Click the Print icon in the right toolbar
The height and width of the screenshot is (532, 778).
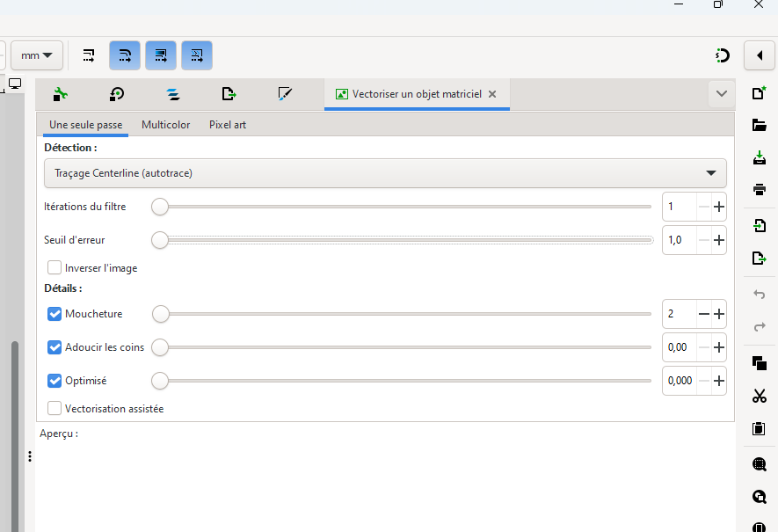tap(760, 190)
